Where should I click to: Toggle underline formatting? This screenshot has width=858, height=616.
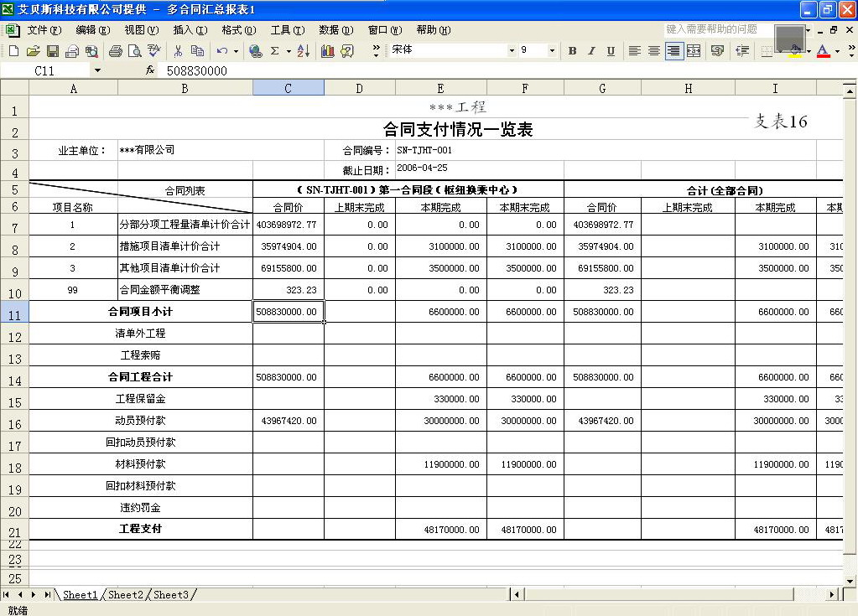[611, 51]
